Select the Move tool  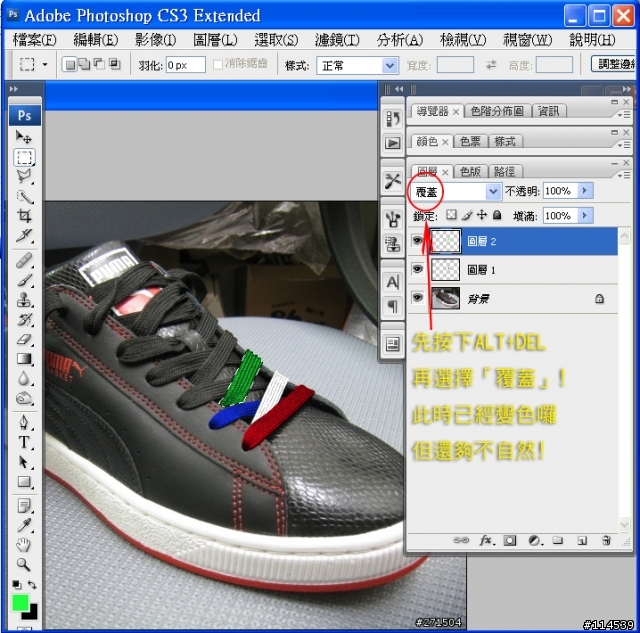23,137
